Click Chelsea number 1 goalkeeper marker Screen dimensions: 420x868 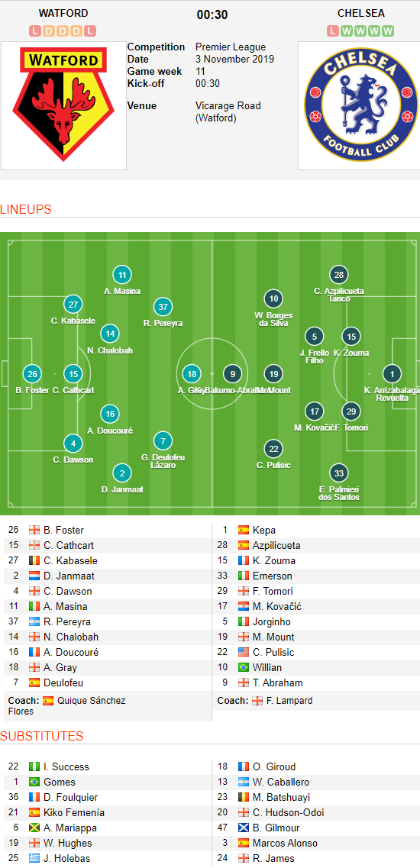pos(393,373)
